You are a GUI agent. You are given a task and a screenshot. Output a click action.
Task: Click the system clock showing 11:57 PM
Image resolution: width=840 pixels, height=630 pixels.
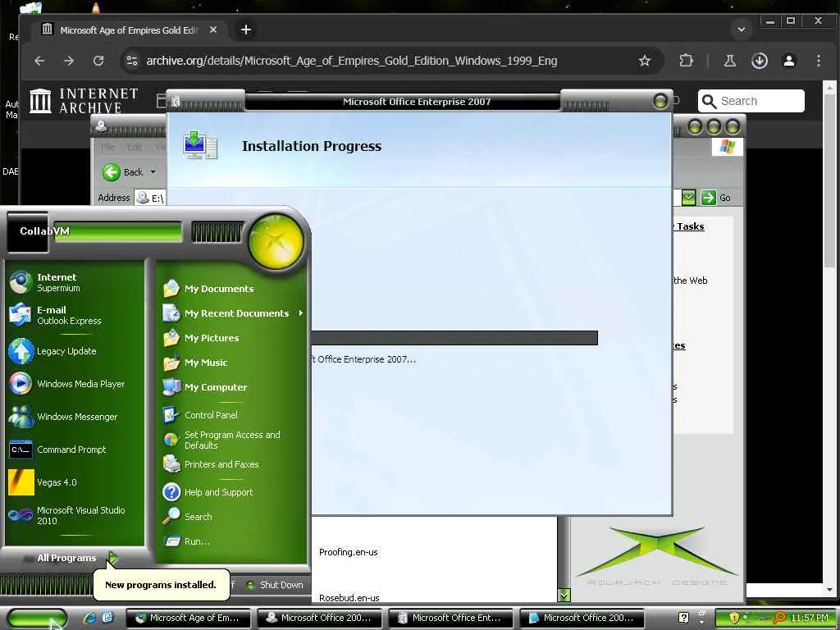click(x=810, y=619)
